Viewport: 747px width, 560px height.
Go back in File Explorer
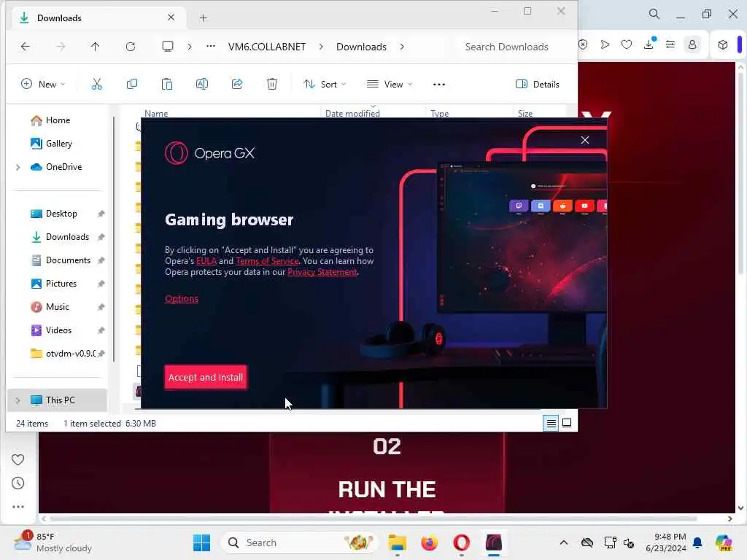(x=26, y=46)
